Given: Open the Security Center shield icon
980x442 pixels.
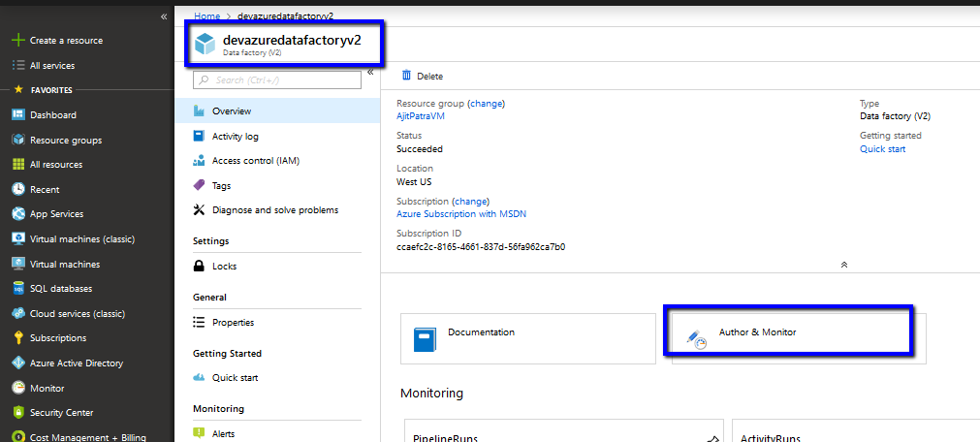Looking at the screenshot, I should click(17, 413).
